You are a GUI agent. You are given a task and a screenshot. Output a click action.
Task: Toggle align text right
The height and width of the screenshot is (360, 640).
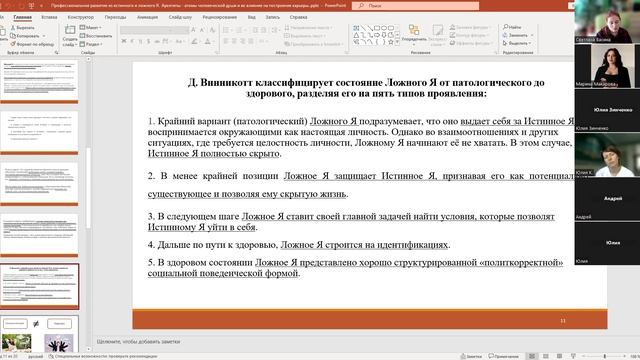point(242,41)
